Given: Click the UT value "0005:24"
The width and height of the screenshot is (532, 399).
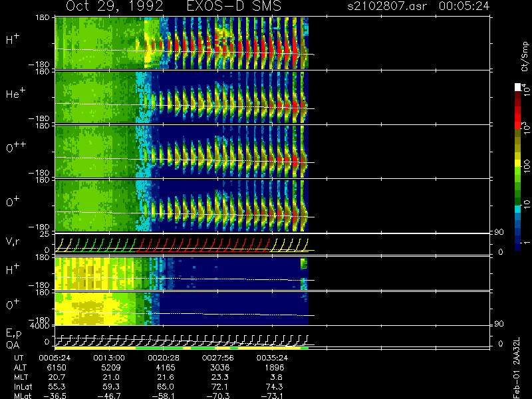Looking at the screenshot, I should 55,358.
